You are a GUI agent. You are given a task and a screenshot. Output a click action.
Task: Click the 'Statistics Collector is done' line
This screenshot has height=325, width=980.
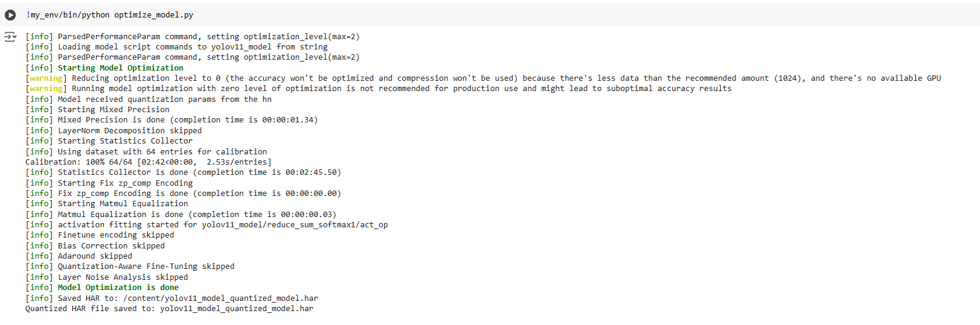point(183,172)
